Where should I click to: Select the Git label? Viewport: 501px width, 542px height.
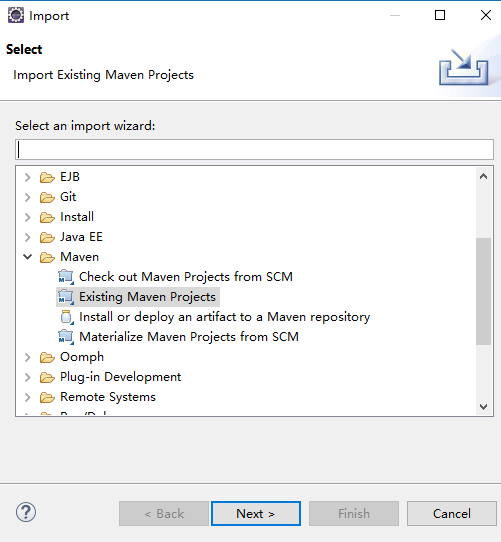[x=68, y=197]
